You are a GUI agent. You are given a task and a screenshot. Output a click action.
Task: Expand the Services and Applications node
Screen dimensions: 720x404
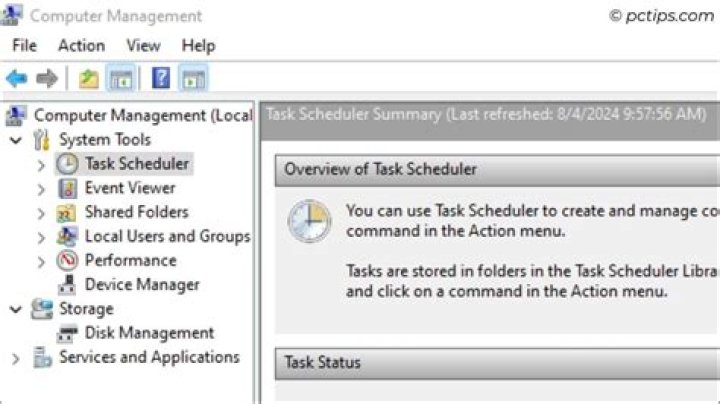[x=15, y=359]
